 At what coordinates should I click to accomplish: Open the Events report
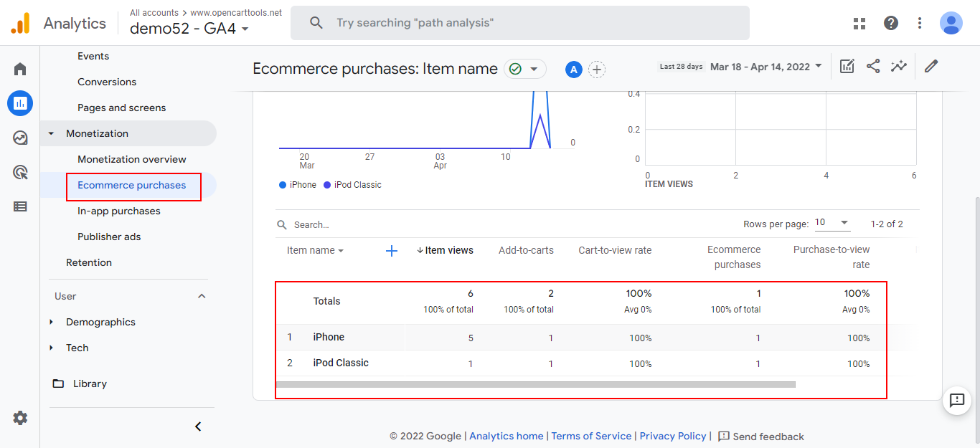tap(93, 56)
